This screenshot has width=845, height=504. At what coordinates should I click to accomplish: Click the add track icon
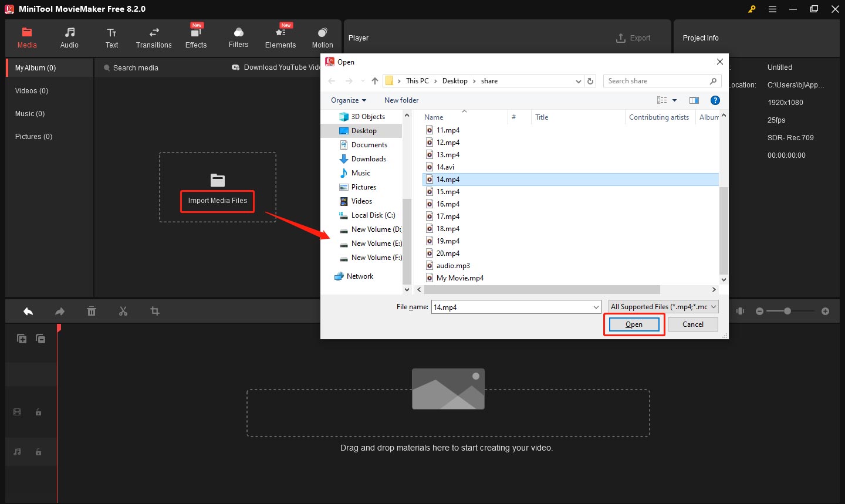pyautogui.click(x=22, y=339)
